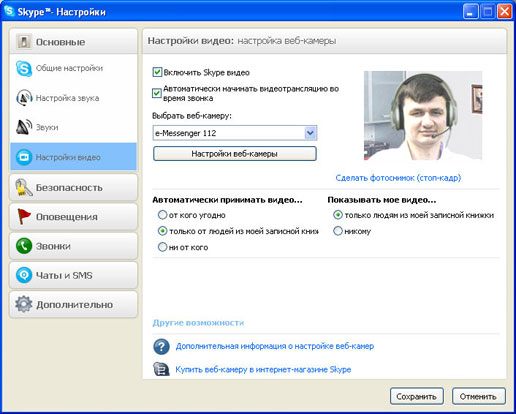Click the Skype logo beside Общие настройки
The width and height of the screenshot is (516, 414).
[x=24, y=68]
